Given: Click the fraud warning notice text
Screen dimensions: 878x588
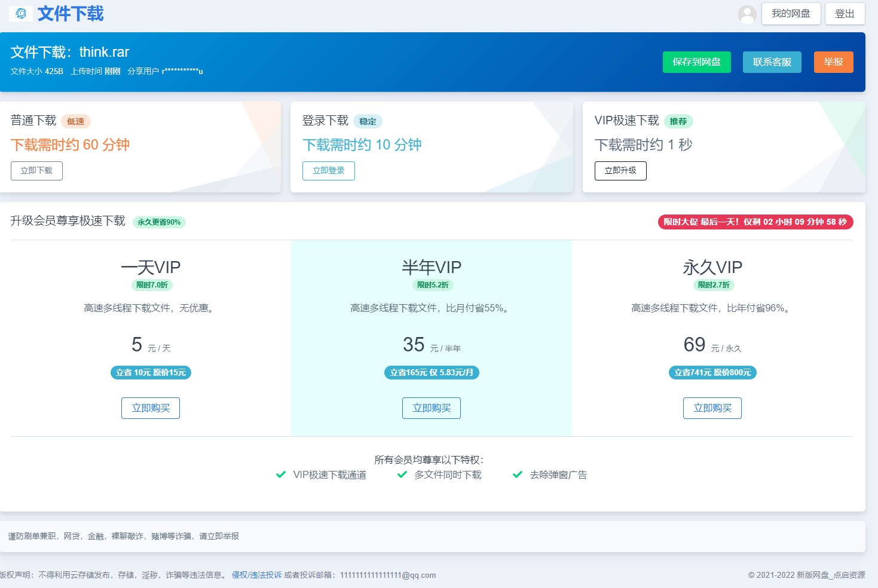Looking at the screenshot, I should 123,536.
